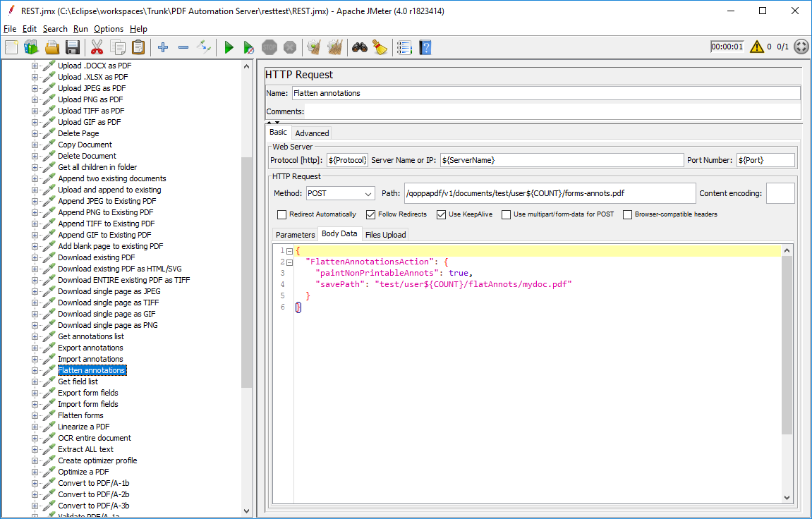Click the Cut scissors icon
Viewport: 812px width, 519px height.
pos(97,48)
